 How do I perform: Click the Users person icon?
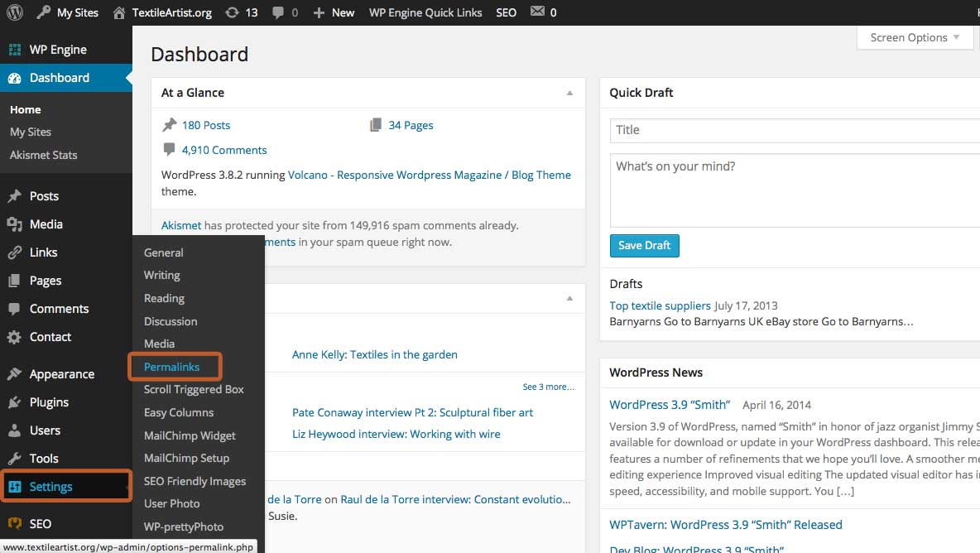pyautogui.click(x=14, y=430)
